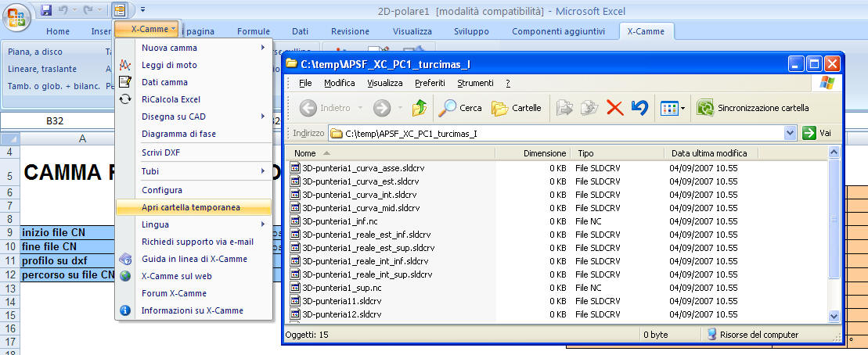The image size is (868, 355).
Task: Switch to the Home ribbon tab
Action: point(58,31)
